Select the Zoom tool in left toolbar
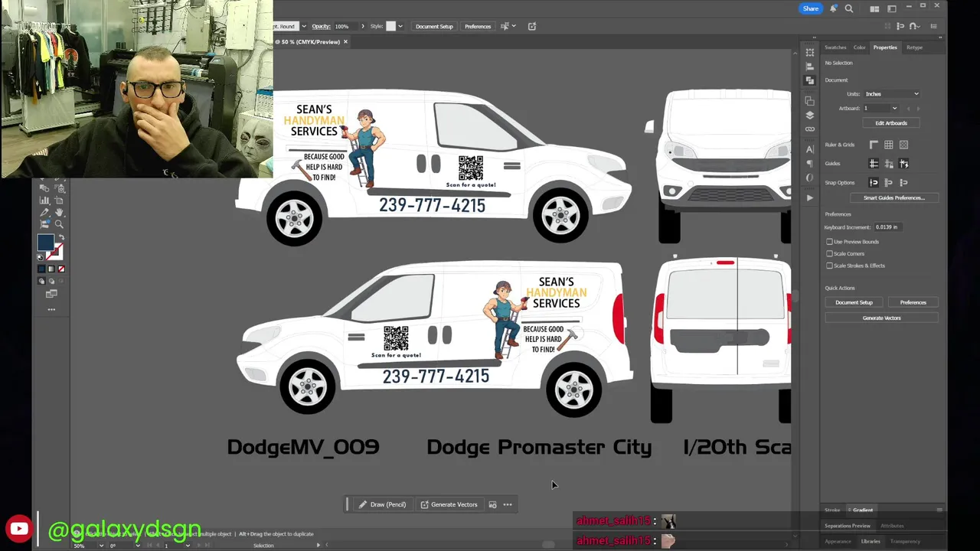 click(59, 224)
